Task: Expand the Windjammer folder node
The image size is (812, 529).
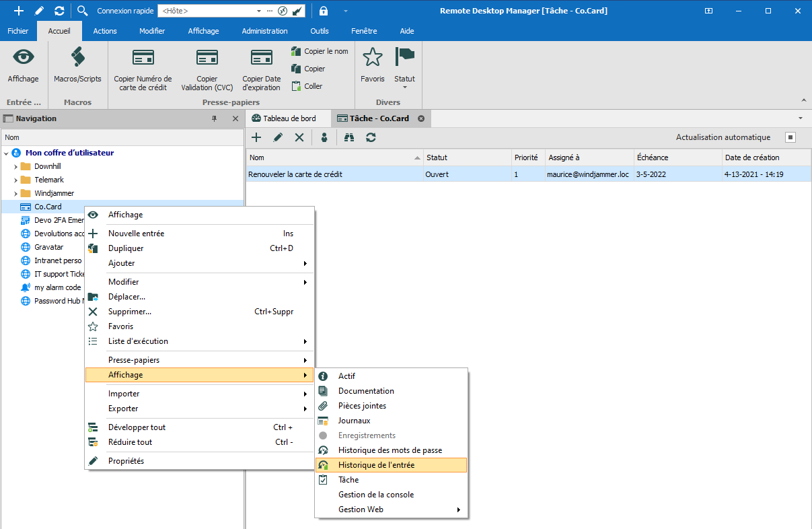Action: (15, 193)
